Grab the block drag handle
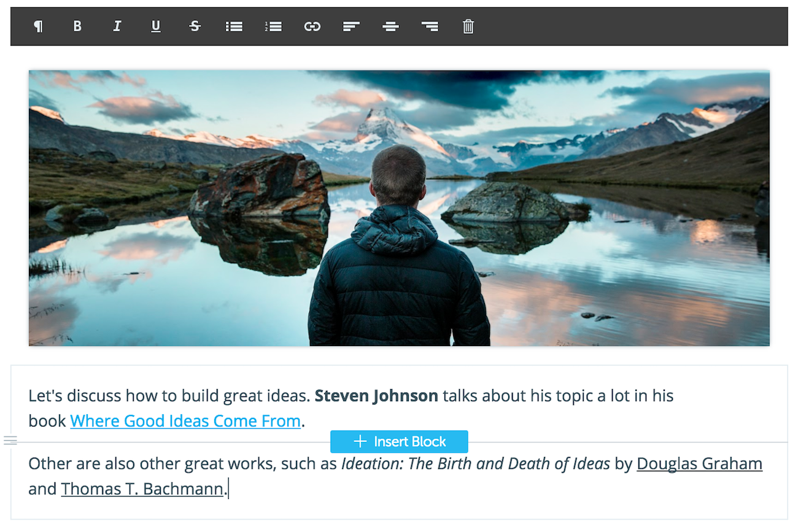The height and width of the screenshot is (532, 798). coord(10,441)
